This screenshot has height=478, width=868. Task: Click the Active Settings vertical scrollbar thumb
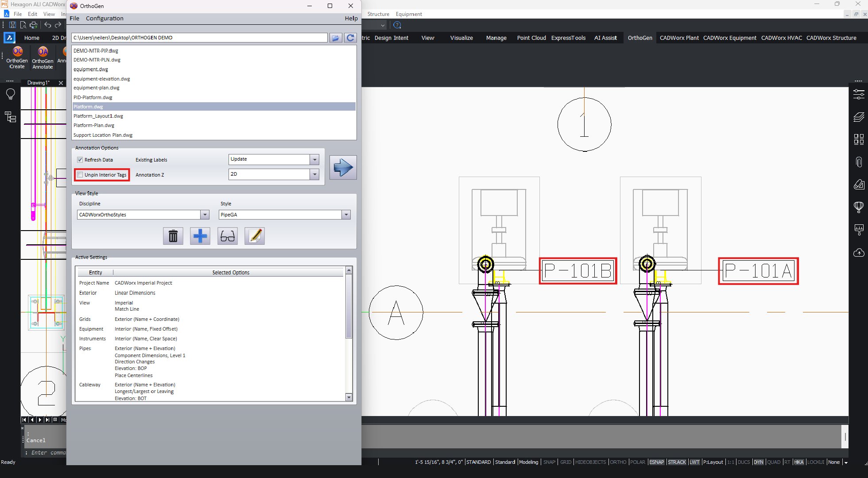point(349,305)
